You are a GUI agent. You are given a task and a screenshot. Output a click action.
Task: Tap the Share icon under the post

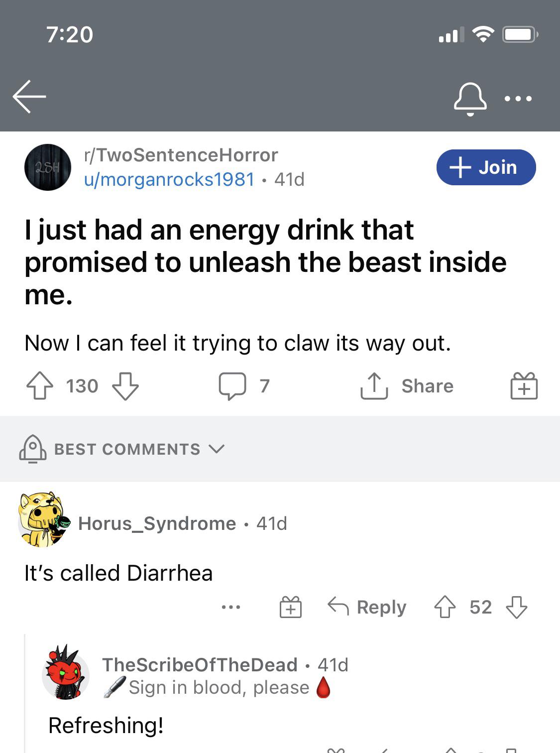[x=409, y=385]
